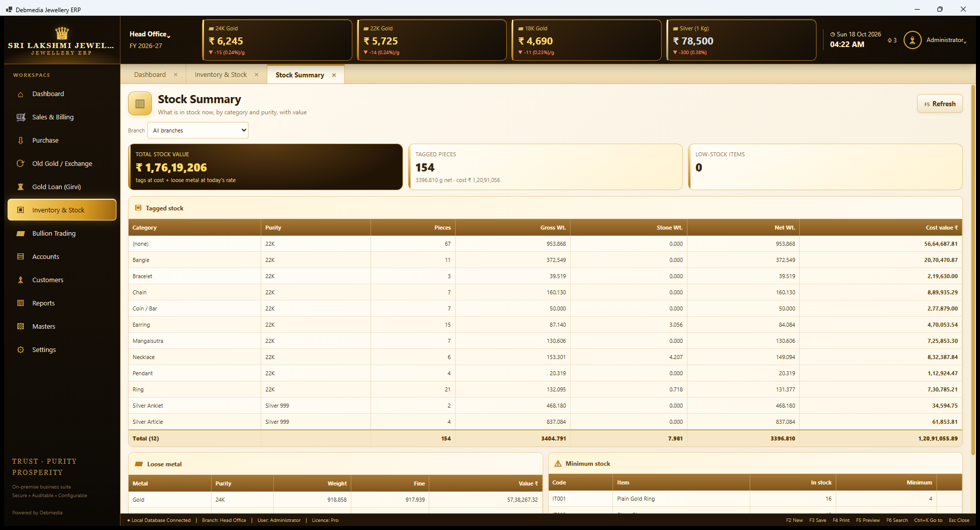Click F4 Print in status bar
The height and width of the screenshot is (530, 980).
[841, 520]
